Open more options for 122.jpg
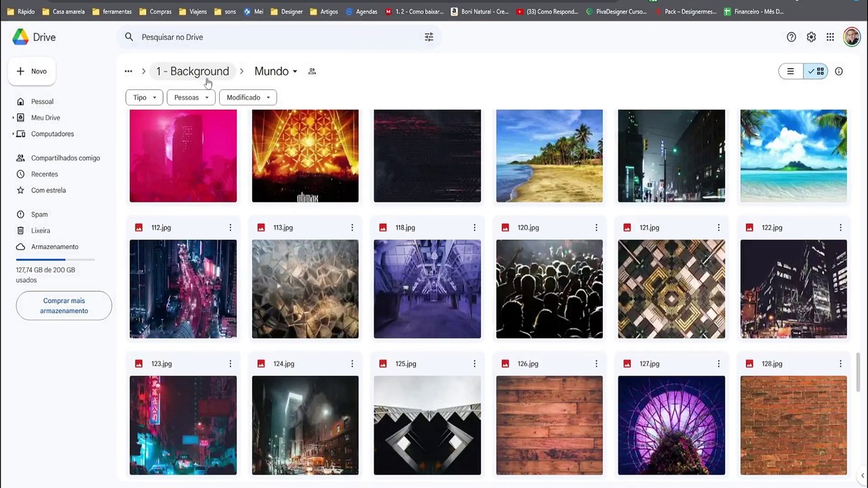868x488 pixels. point(840,228)
